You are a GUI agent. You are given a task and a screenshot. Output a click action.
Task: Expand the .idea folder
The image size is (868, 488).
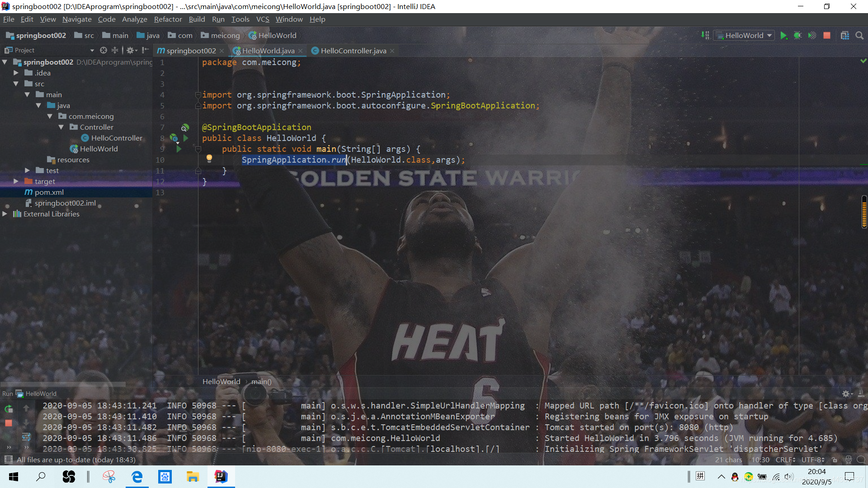tap(16, 73)
